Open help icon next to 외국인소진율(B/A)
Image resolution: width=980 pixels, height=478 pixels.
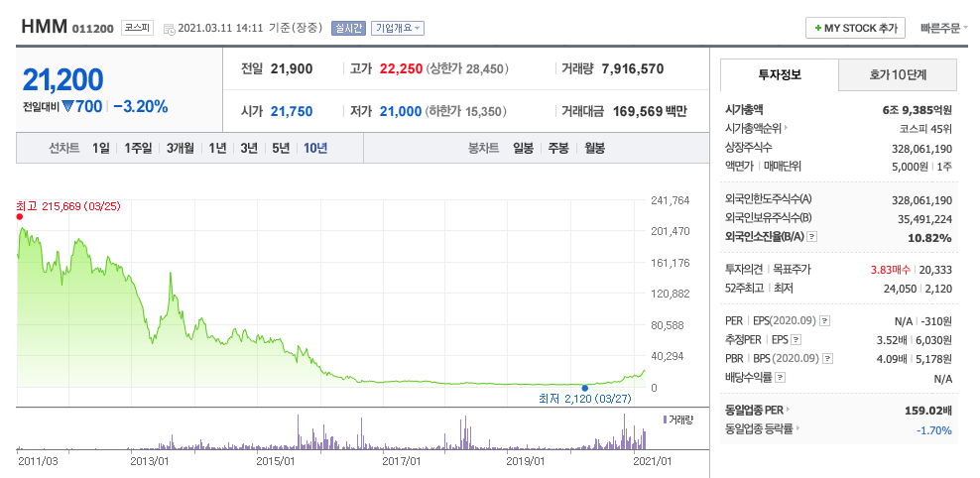(x=812, y=237)
